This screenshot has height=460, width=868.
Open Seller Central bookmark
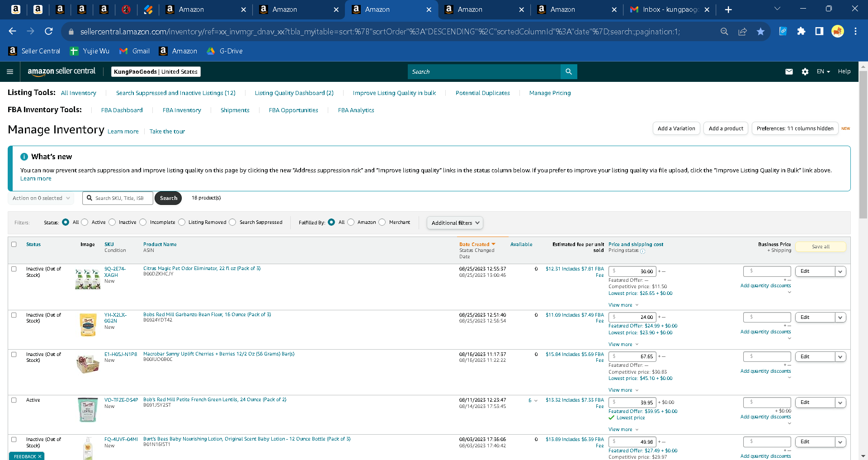(34, 51)
